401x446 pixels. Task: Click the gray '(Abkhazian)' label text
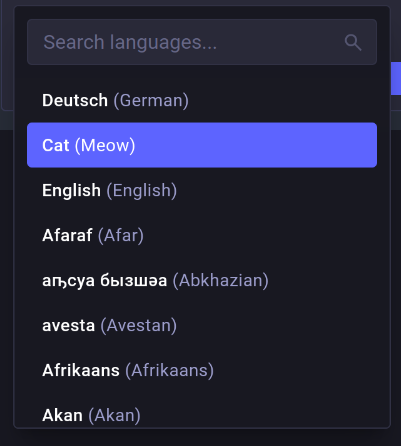point(220,280)
